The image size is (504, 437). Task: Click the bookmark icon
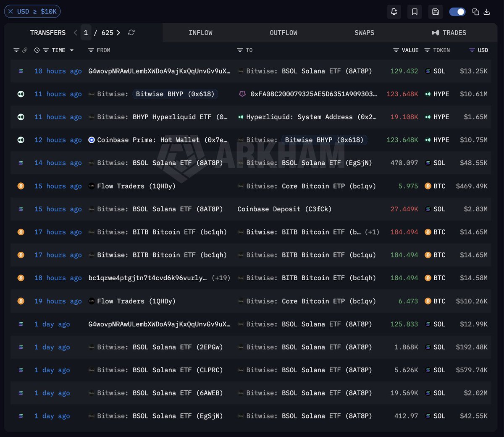pyautogui.click(x=415, y=12)
